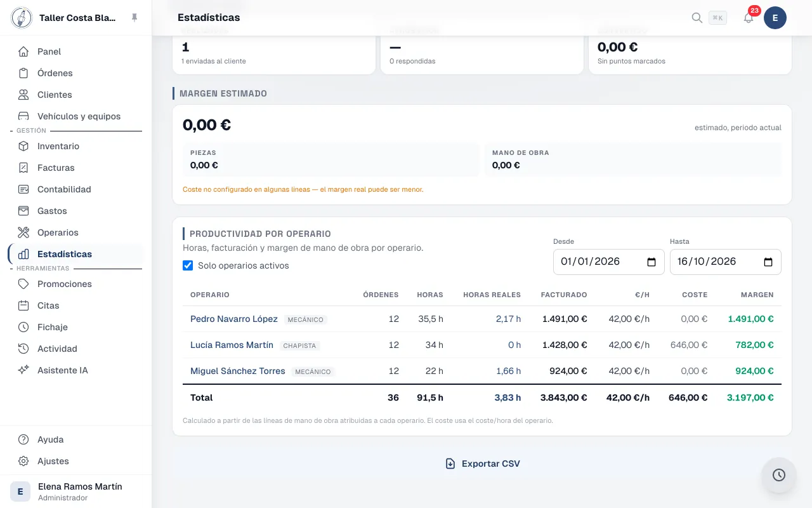
Task: Open the Estadísticas menu item
Action: pyautogui.click(x=76, y=254)
